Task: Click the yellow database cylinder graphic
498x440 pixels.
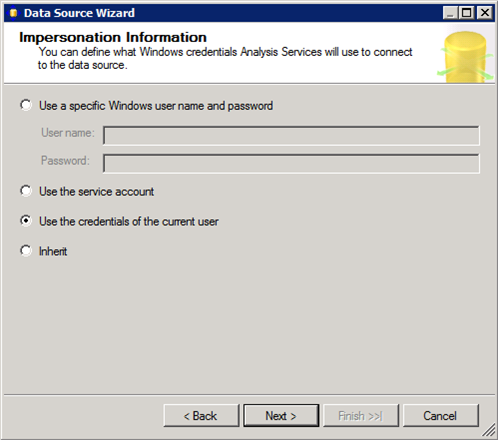Action: [465, 57]
